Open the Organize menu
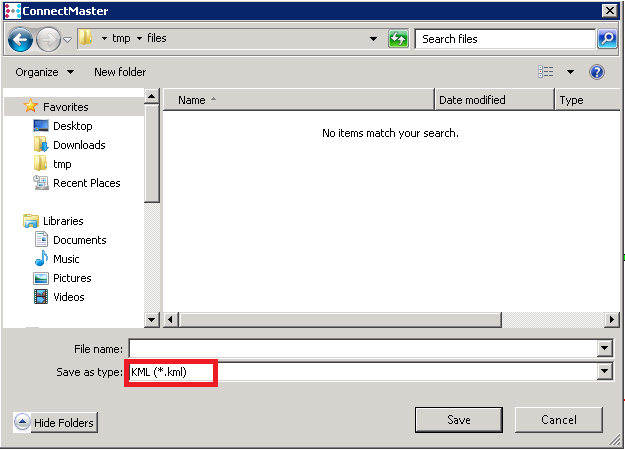Screen dimensions: 625x450 [45, 72]
